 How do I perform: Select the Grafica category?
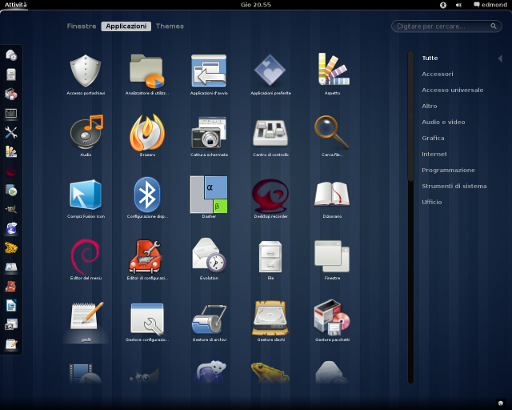[x=433, y=138]
